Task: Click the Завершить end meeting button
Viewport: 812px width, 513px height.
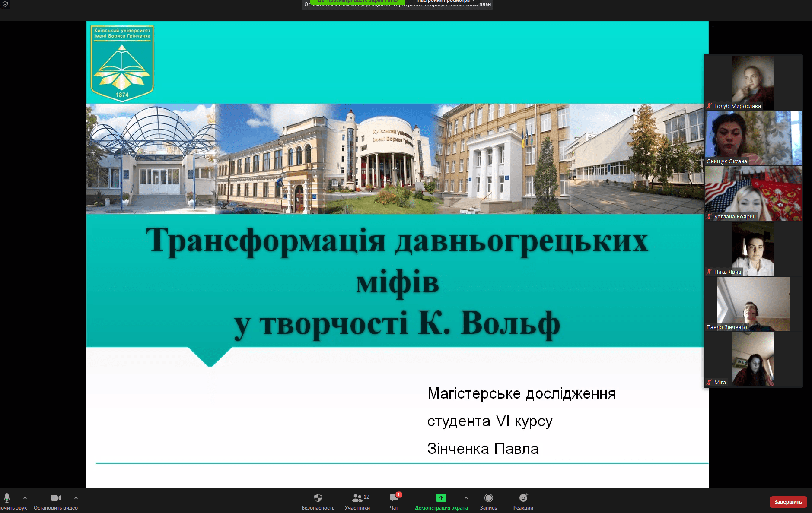Action: [788, 502]
